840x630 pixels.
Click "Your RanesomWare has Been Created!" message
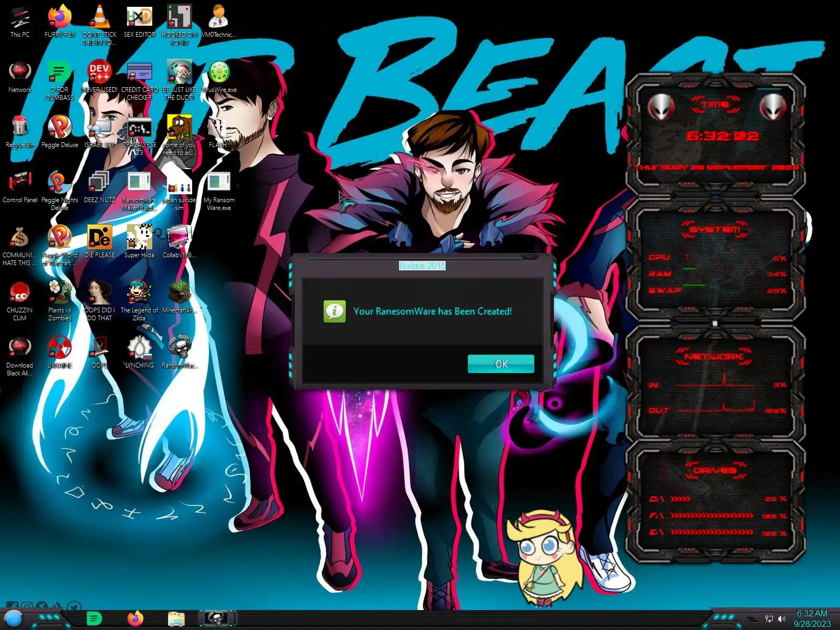coord(433,311)
